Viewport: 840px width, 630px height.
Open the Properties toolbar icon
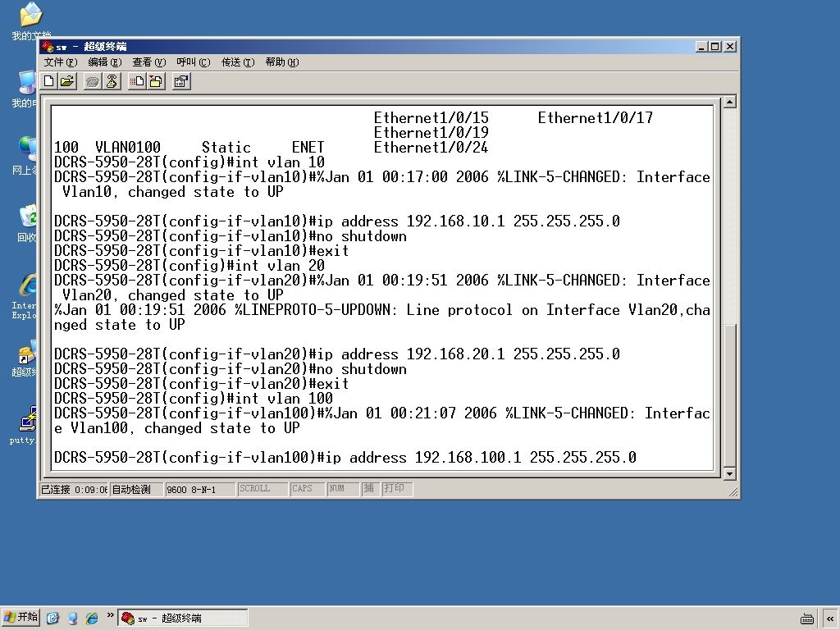click(181, 81)
